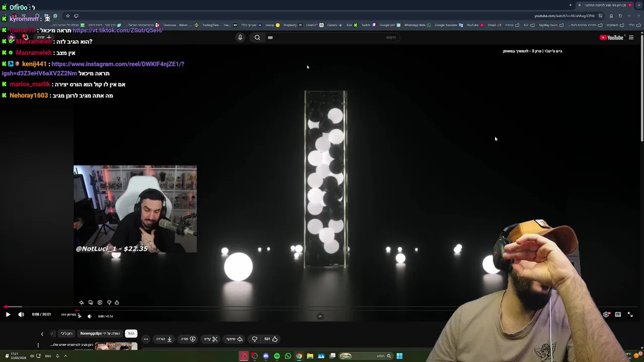Open Google Translate bookmark
This screenshot has height=362, width=644.
coord(449,25)
